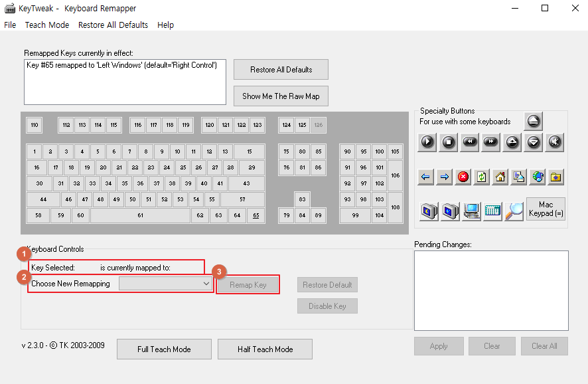588x384 pixels.
Task: Click the Volume Up specialty button
Action: 512,142
